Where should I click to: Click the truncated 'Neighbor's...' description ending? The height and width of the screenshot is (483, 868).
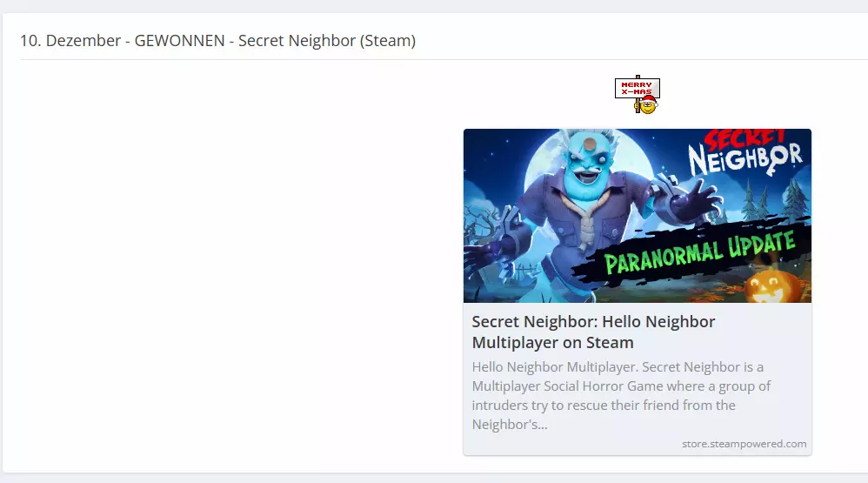[510, 425]
